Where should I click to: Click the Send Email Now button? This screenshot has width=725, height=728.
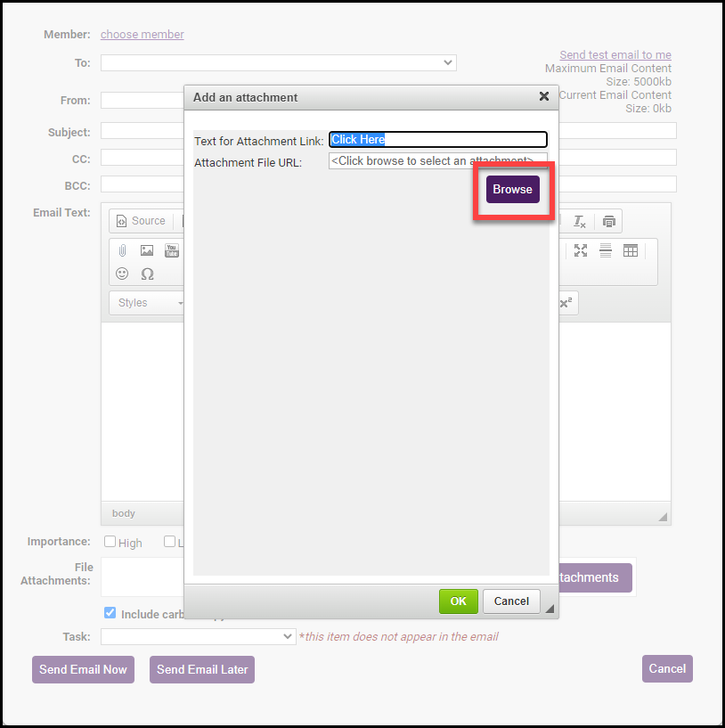coord(83,669)
